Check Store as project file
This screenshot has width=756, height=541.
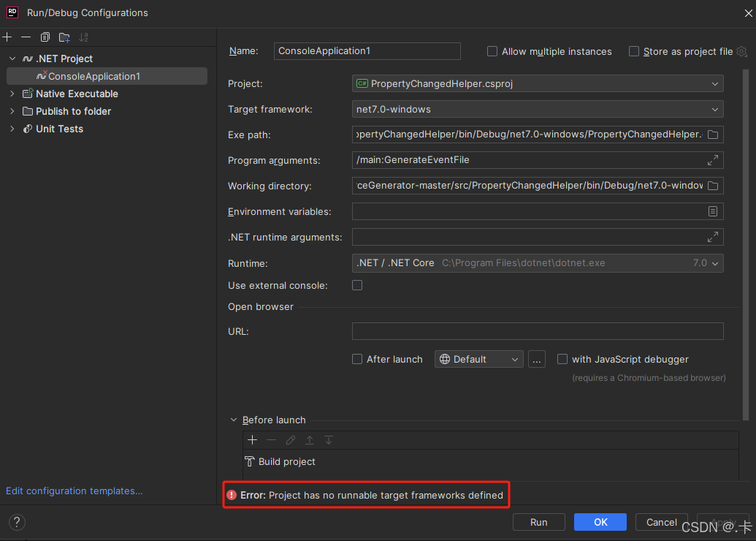[633, 51]
